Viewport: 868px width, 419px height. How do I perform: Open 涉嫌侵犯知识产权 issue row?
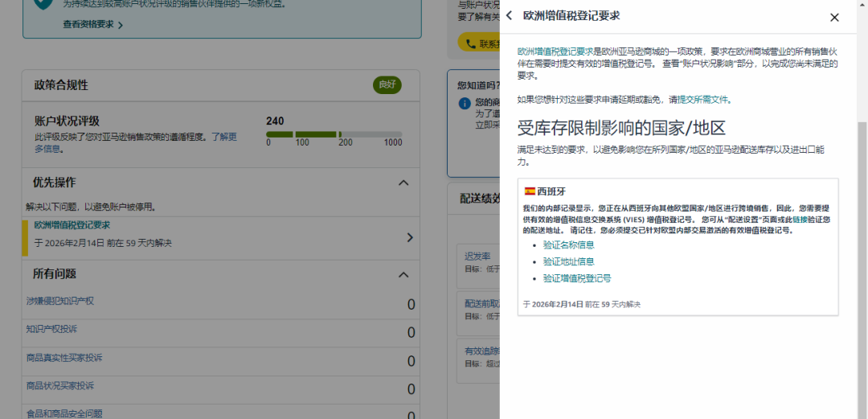60,302
